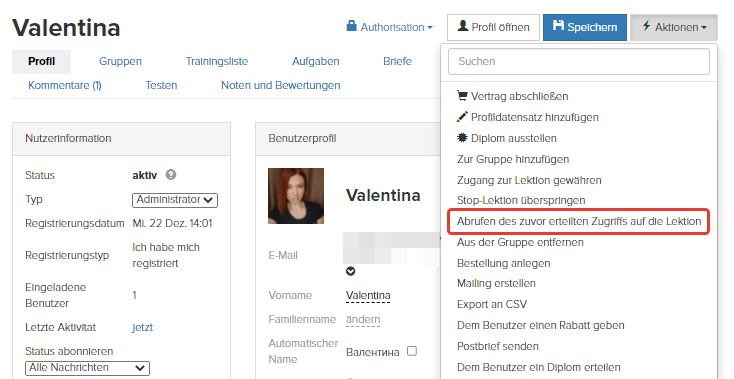
Task: Click the Suchen search field in the actions menu
Action: (x=579, y=61)
